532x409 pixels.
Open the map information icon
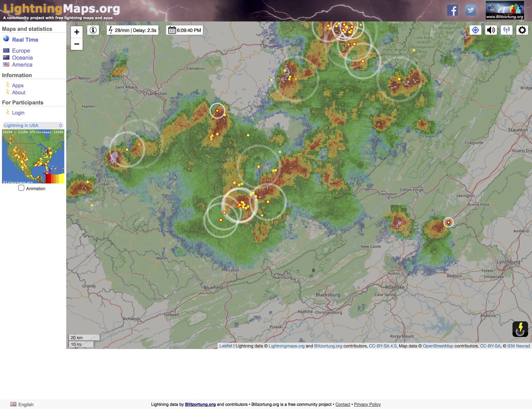[93, 30]
